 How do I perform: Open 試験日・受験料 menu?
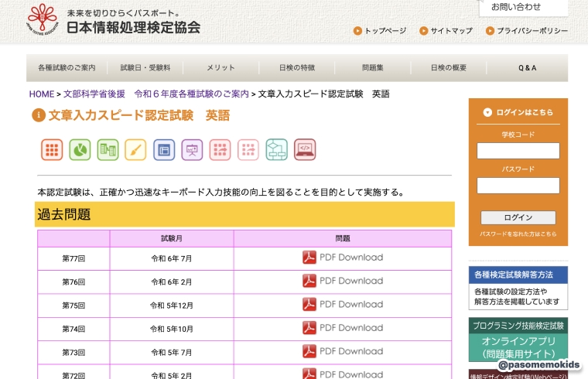145,68
